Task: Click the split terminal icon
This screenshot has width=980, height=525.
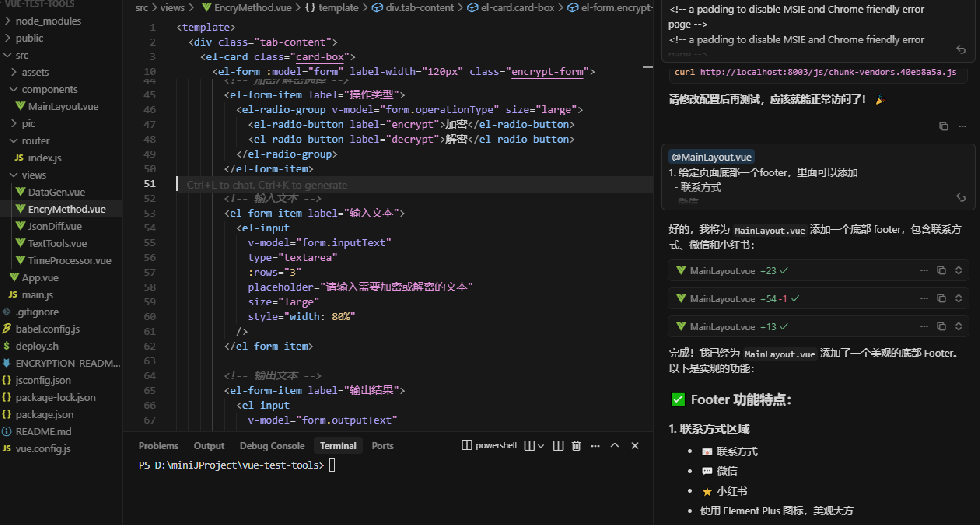Action: (558, 446)
